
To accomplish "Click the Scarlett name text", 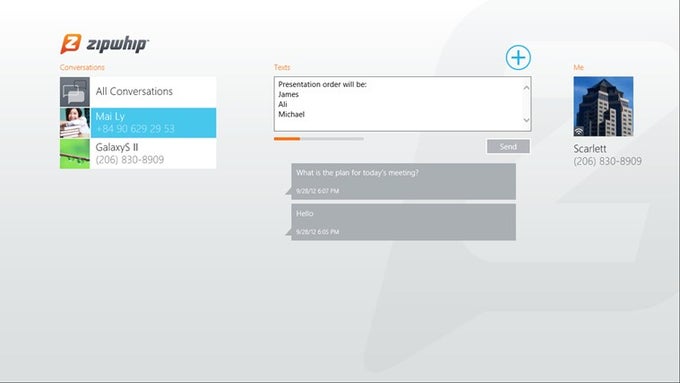I will point(590,149).
